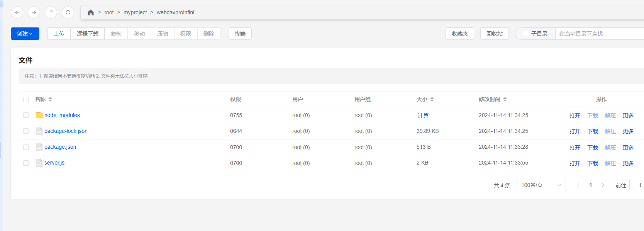This screenshot has height=231, width=644.
Task: Click the back navigation arrow icon
Action: (x=17, y=12)
